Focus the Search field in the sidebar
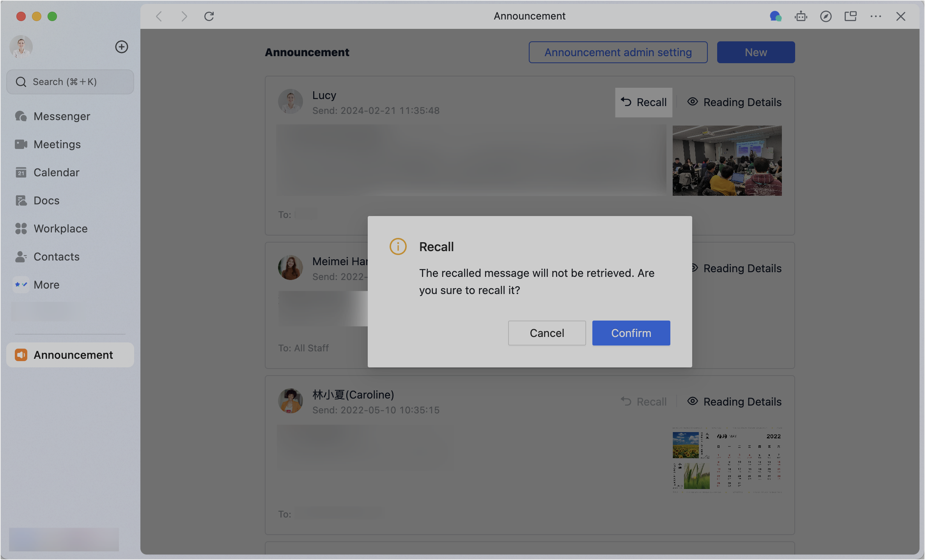This screenshot has height=560, width=925. click(x=70, y=82)
